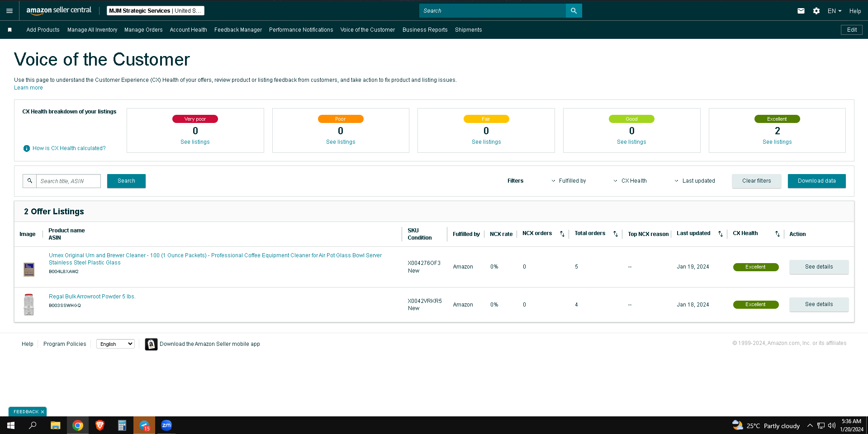Open Feedback Manager
Screen dimensions: 868x434
[x=238, y=30]
